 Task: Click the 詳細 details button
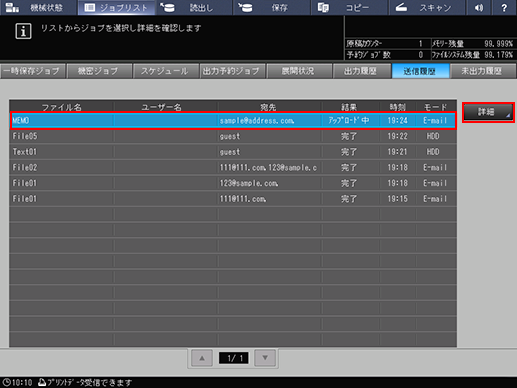point(488,112)
